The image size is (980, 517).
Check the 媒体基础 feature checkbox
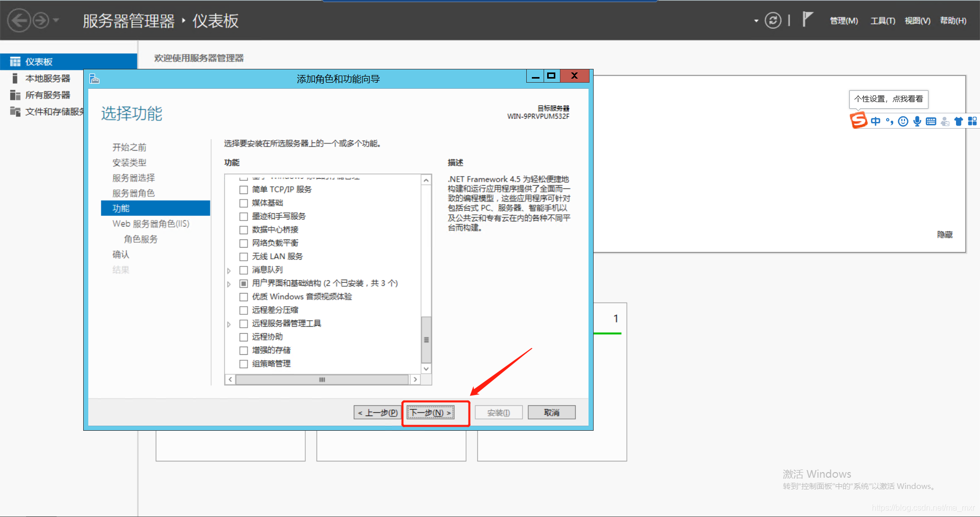coord(243,203)
